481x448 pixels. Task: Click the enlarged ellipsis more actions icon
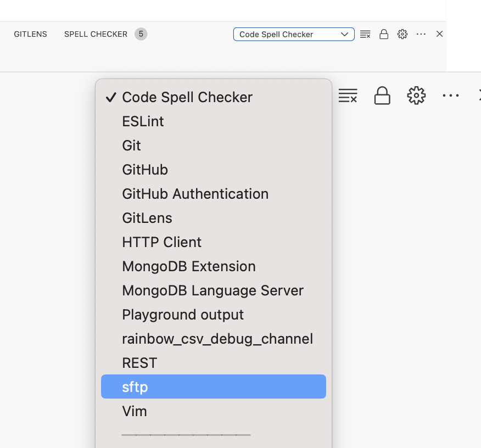450,96
